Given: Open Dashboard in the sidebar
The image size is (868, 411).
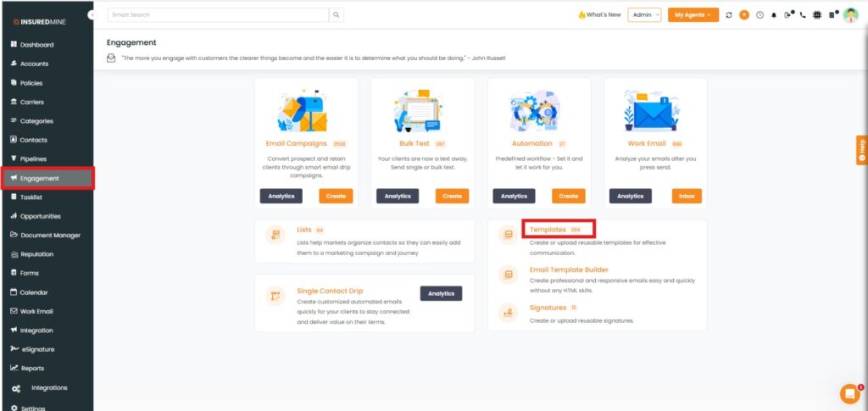Looking at the screenshot, I should 36,45.
